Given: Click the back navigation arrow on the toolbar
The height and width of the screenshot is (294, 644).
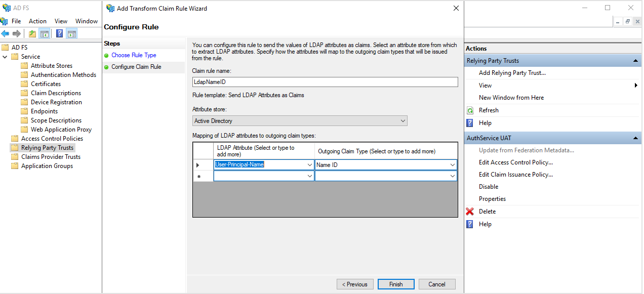Looking at the screenshot, I should (x=5, y=33).
